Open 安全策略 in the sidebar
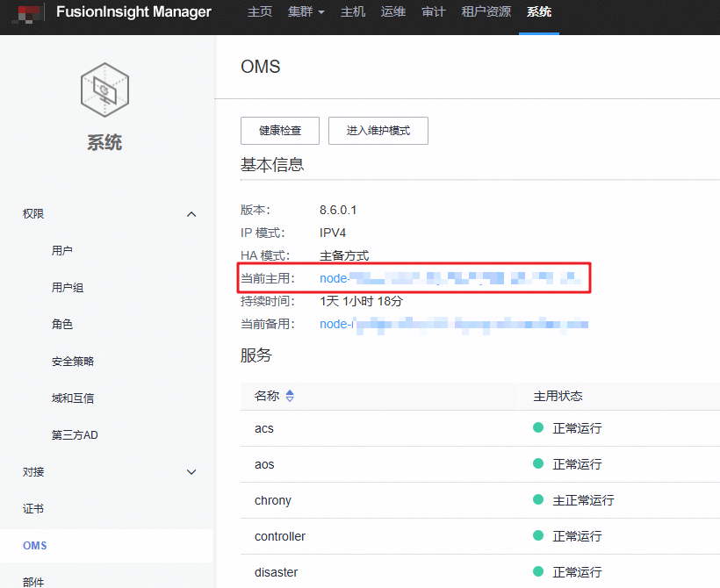The image size is (720, 588). point(73,362)
